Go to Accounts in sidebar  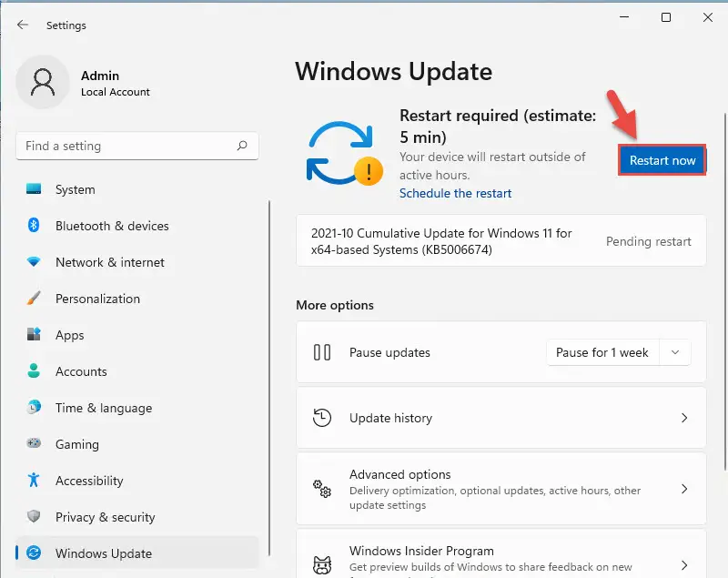[81, 371]
